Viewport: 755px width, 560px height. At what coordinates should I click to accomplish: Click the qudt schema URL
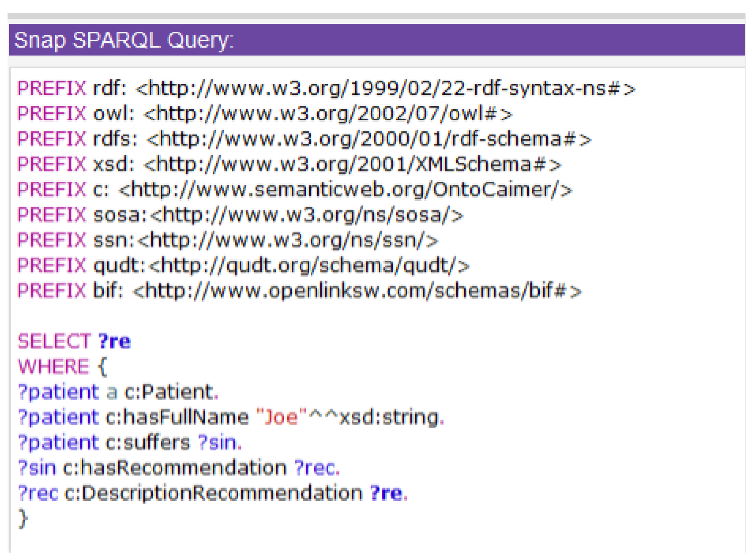[309, 266]
